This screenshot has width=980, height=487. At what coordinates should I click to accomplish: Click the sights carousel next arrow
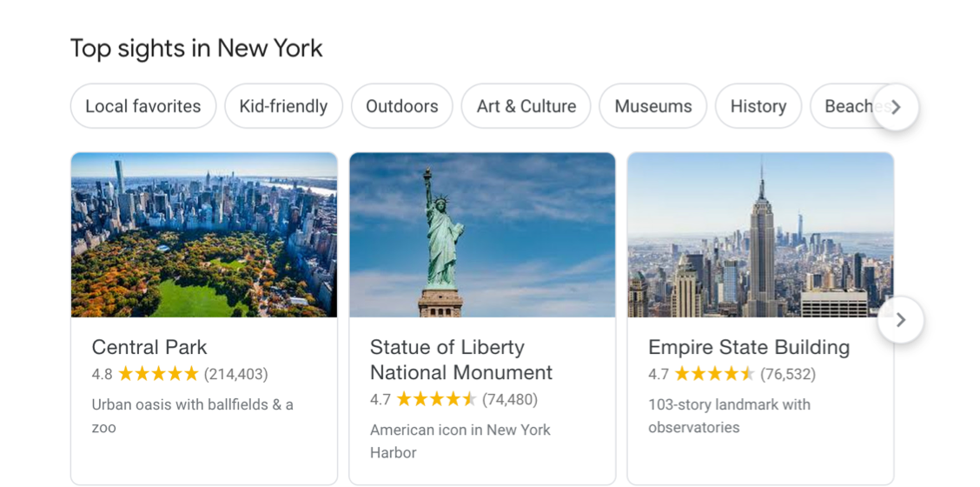coord(900,320)
